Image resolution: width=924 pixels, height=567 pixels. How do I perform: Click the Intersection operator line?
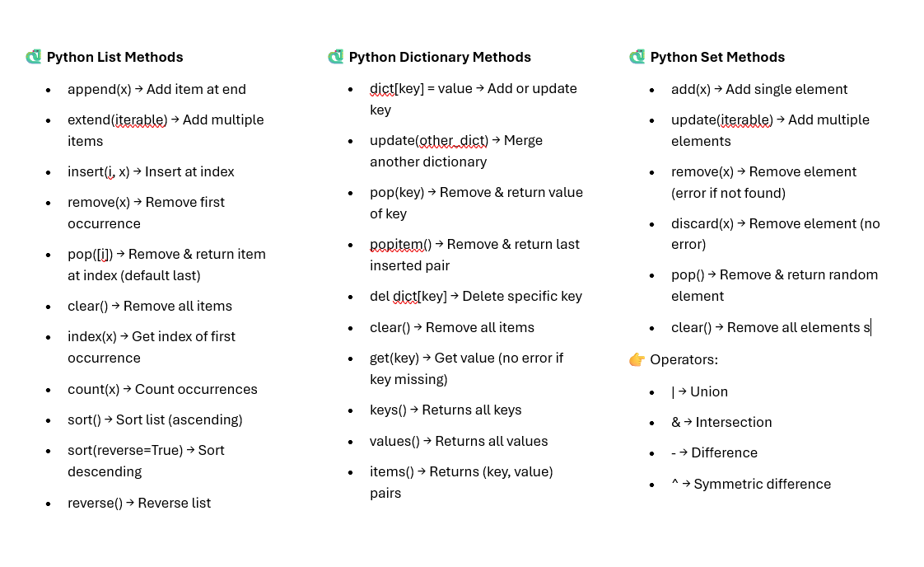click(x=721, y=422)
